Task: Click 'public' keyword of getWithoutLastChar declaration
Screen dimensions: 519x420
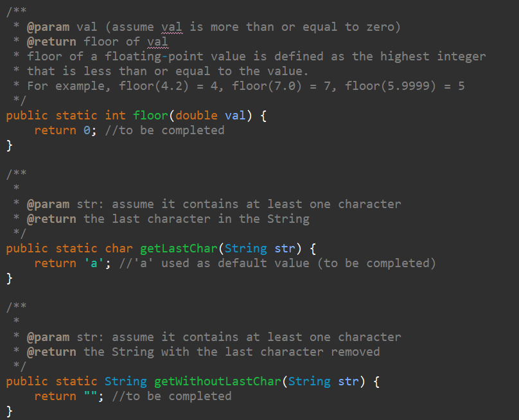Action: coord(27,381)
